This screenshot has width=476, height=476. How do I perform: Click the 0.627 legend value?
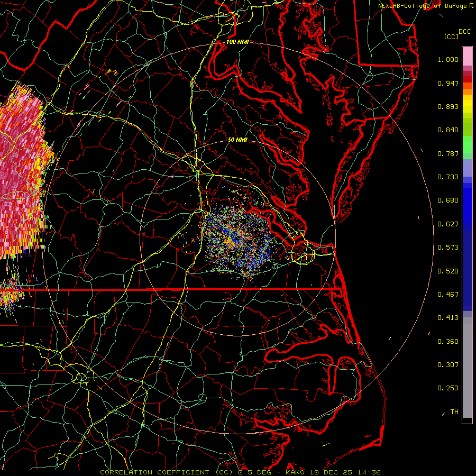click(x=448, y=224)
